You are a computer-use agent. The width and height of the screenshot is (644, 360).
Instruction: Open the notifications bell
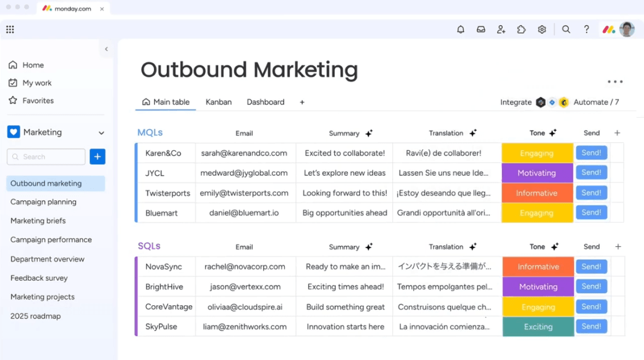[460, 30]
